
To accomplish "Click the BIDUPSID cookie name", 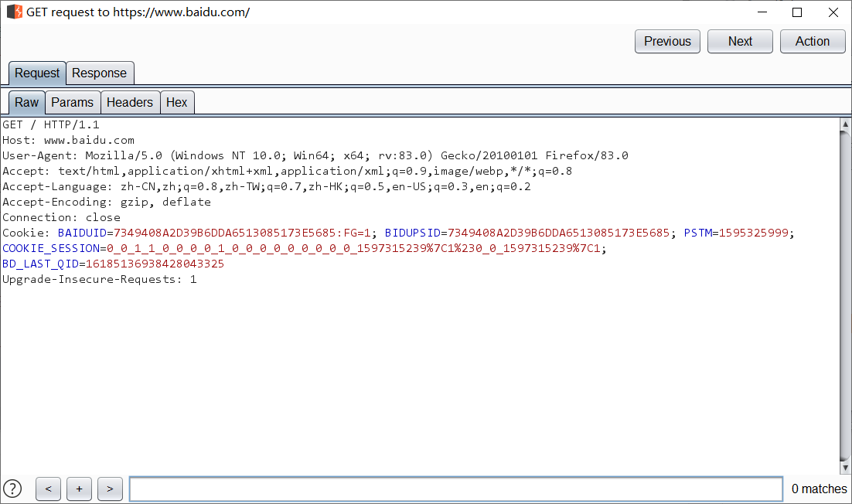I will [x=412, y=233].
